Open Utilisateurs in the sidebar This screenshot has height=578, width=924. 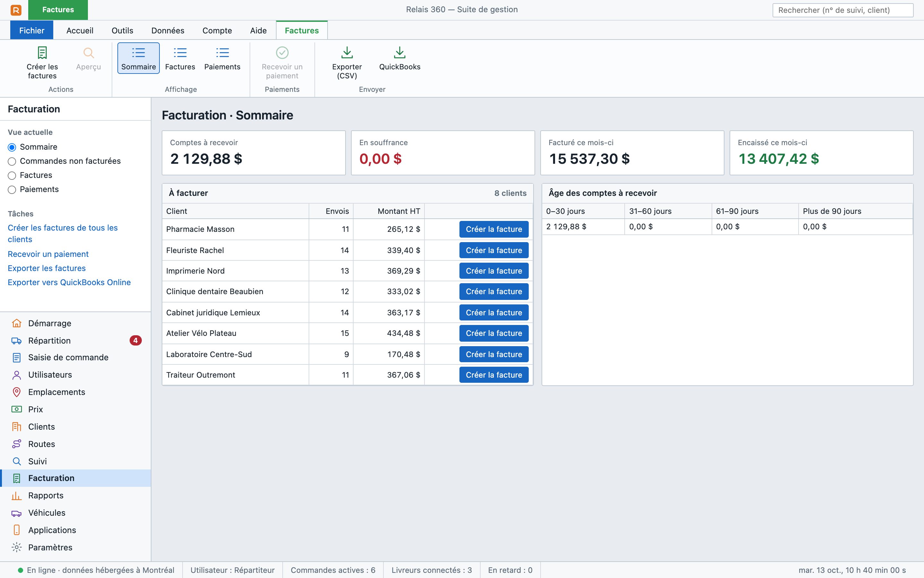[75, 375]
